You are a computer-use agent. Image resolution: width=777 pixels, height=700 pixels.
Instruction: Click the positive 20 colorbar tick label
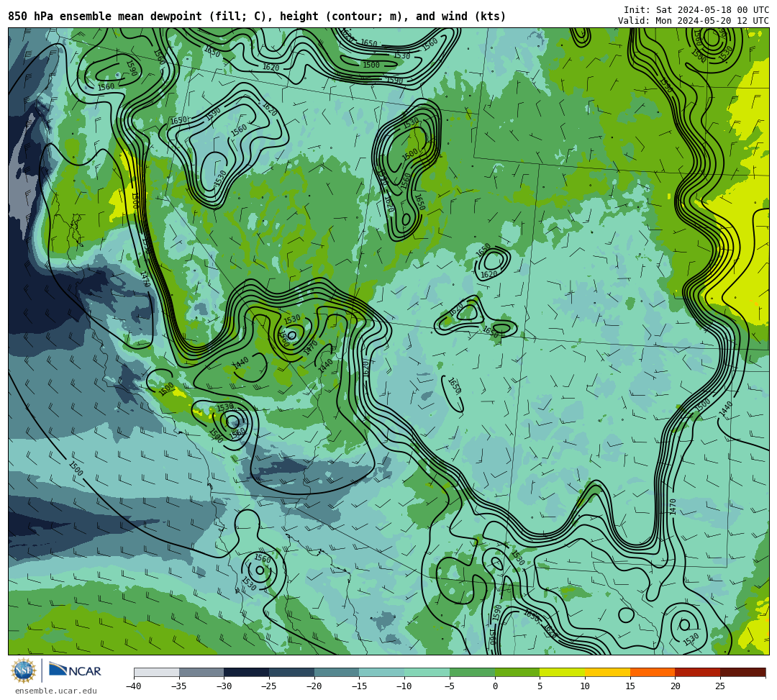tap(676, 686)
